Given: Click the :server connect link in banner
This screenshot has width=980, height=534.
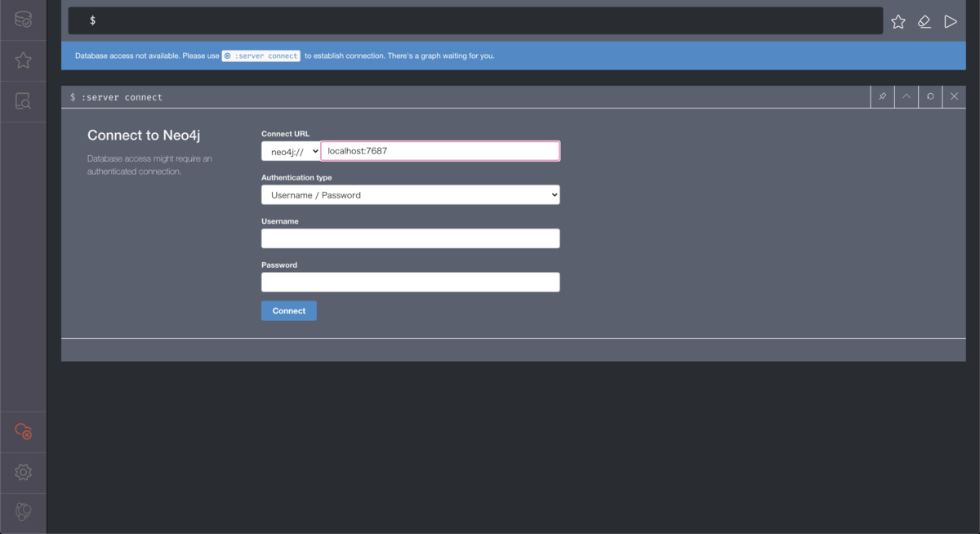Looking at the screenshot, I should click(261, 56).
